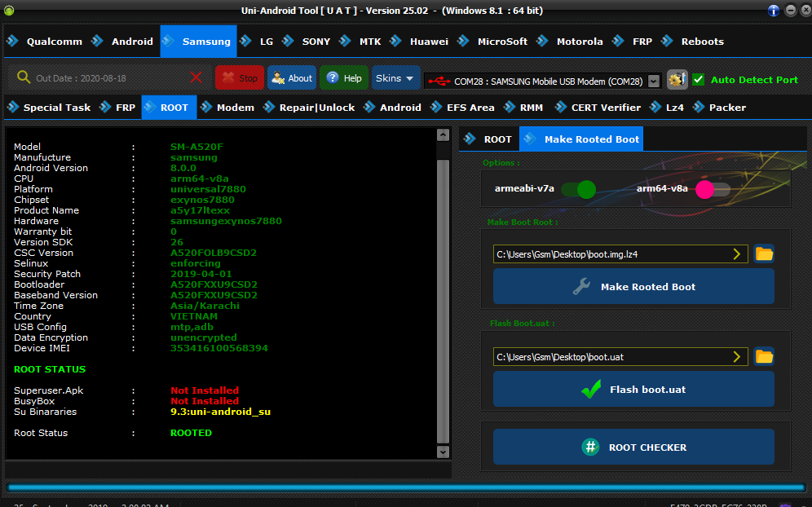Open the About dialog
This screenshot has height=507, width=812.
click(292, 77)
